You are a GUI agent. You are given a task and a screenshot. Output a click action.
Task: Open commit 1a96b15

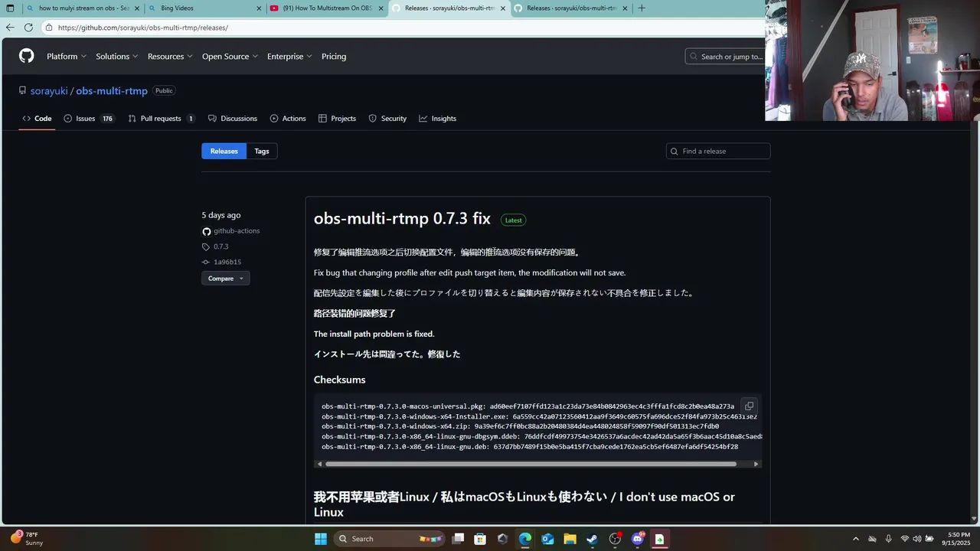pos(227,262)
